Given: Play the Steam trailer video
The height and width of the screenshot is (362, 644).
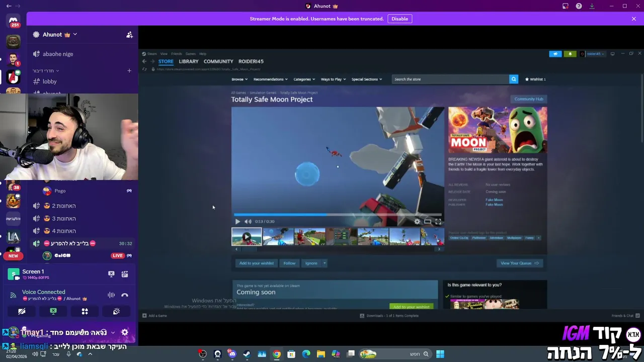Looking at the screenshot, I should coord(237,221).
